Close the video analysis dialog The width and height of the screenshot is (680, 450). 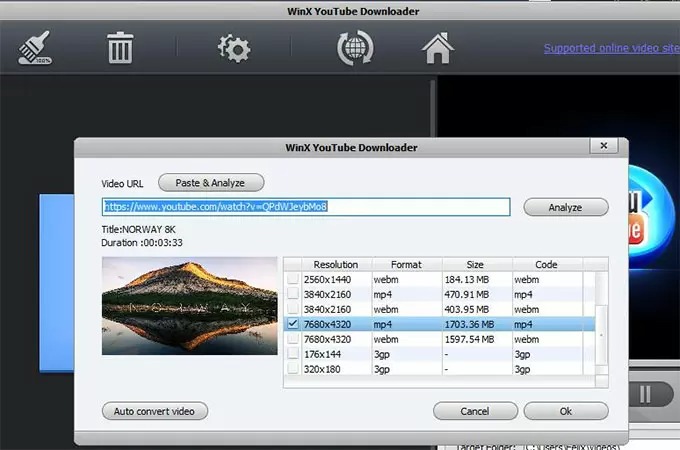coord(603,147)
